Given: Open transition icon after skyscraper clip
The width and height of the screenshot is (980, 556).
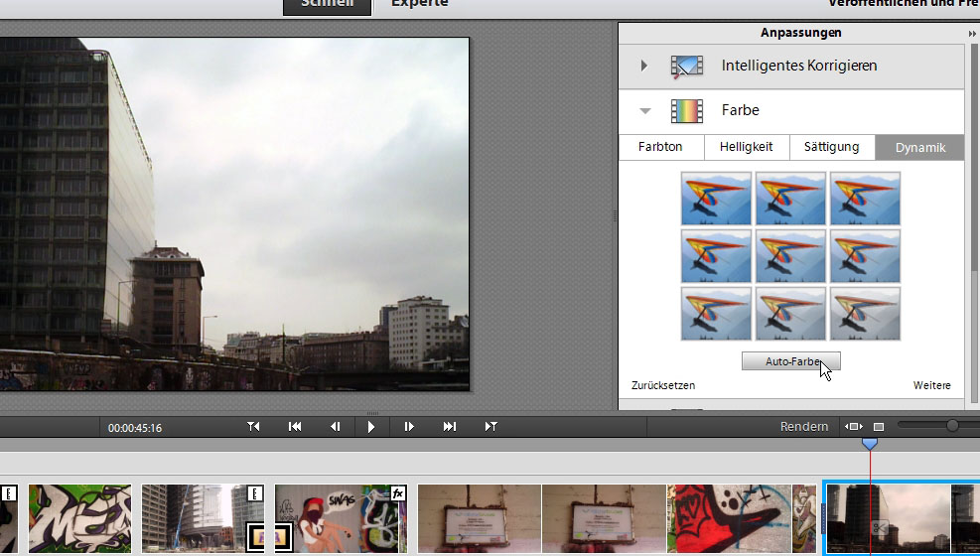Looking at the screenshot, I should [269, 536].
